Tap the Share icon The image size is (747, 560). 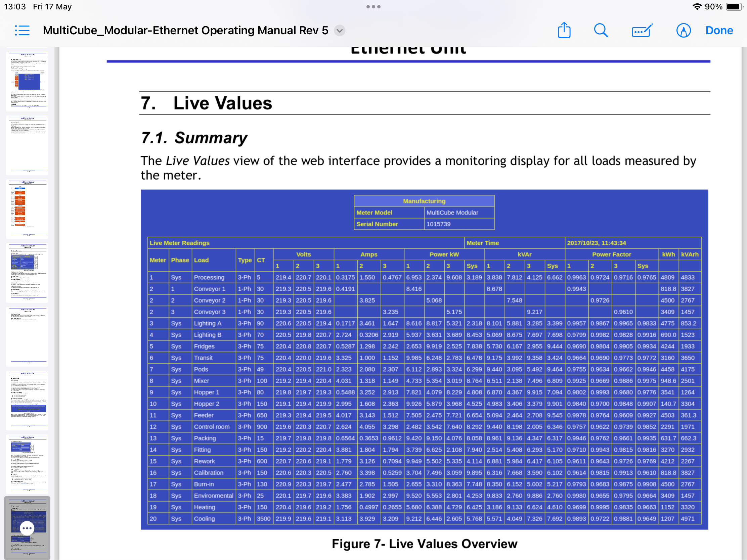click(564, 30)
